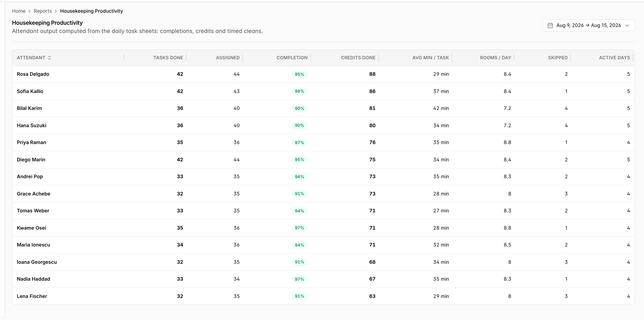Click the Housekeeping Productivity page title
Viewport: 644px width, 320px height.
47,23
